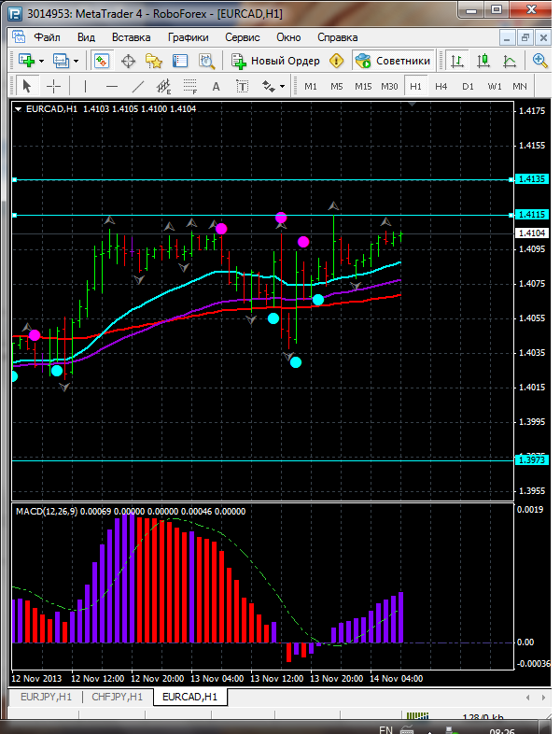
Task: Open the Окно menu
Action: [x=288, y=37]
